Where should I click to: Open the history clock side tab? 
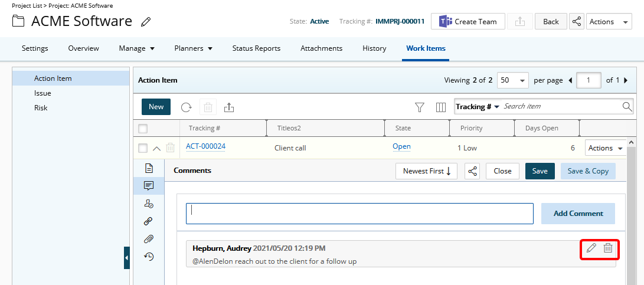(x=149, y=257)
